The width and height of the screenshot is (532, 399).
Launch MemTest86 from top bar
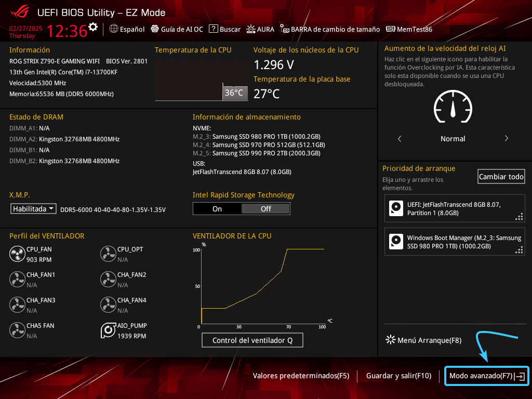click(x=409, y=29)
